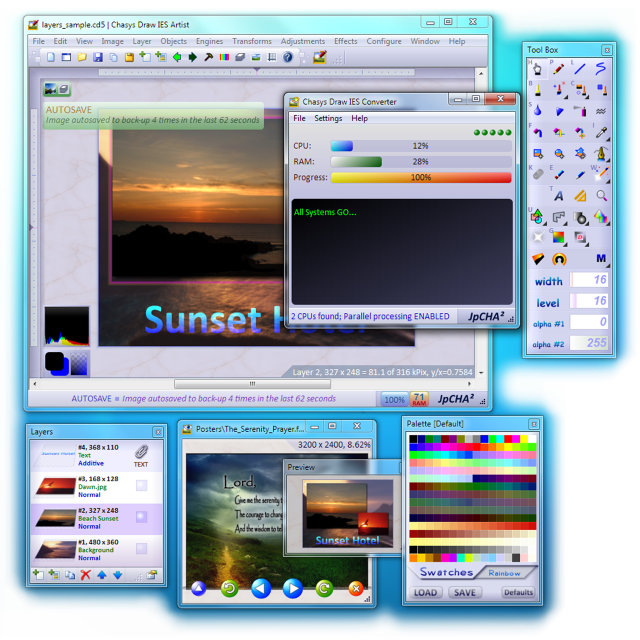
Task: Open the Effects menu
Action: [346, 42]
